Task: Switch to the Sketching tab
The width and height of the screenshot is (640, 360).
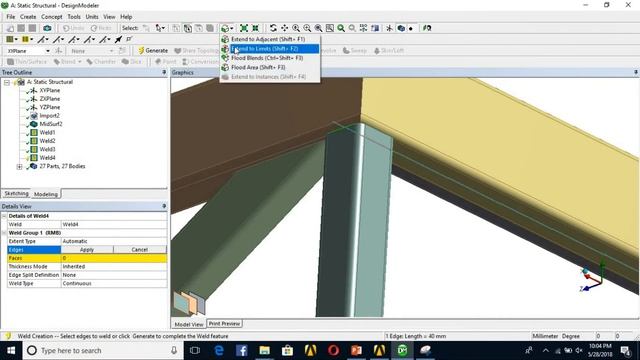Action: [x=16, y=193]
